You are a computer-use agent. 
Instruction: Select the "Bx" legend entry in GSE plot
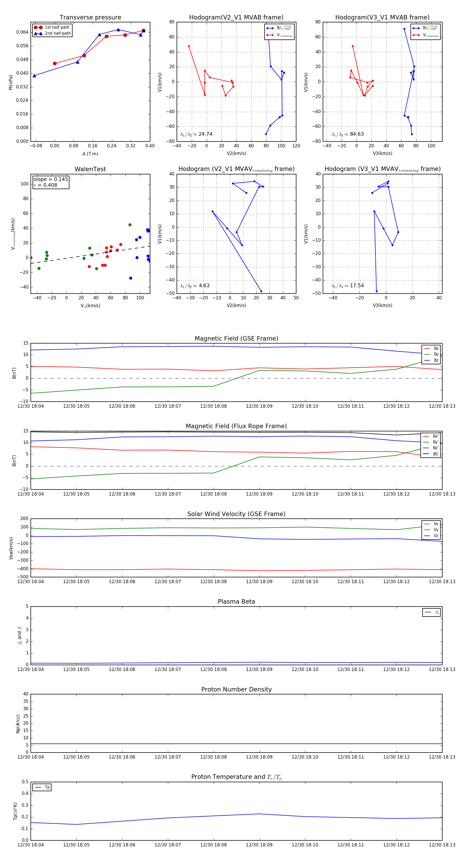431,349
